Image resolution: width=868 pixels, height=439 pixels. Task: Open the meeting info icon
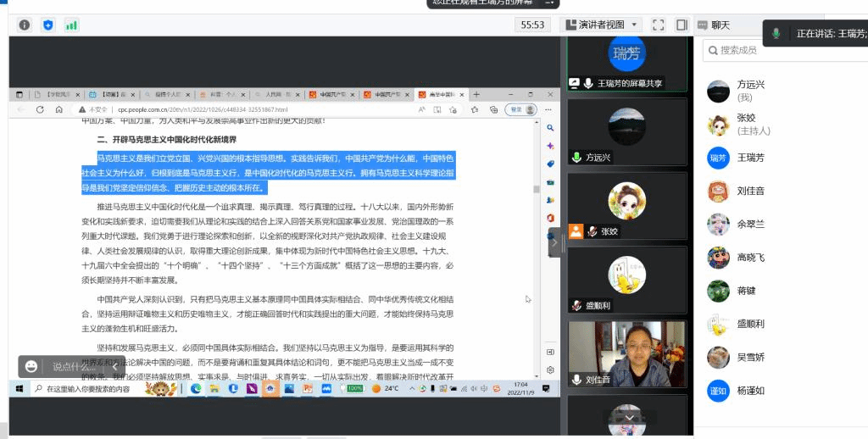25,25
